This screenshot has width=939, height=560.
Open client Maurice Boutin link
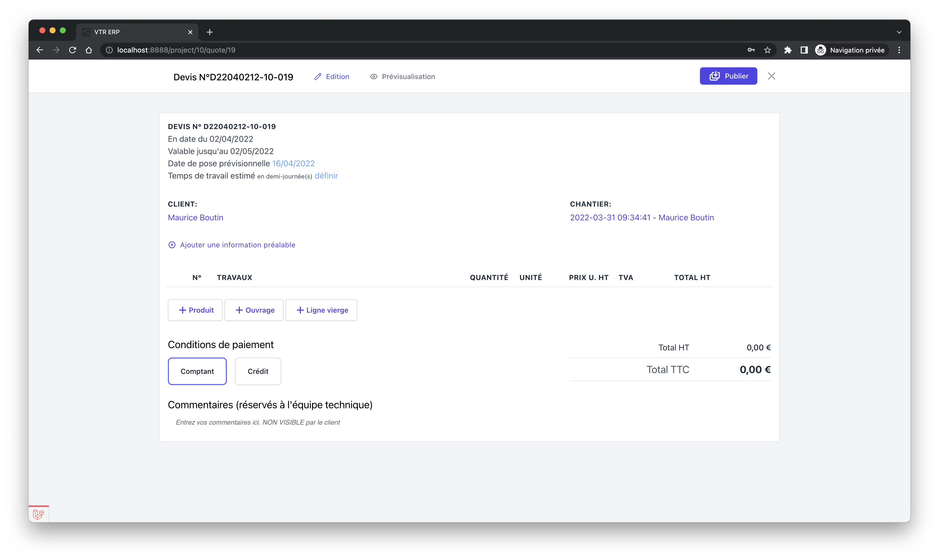coord(195,218)
